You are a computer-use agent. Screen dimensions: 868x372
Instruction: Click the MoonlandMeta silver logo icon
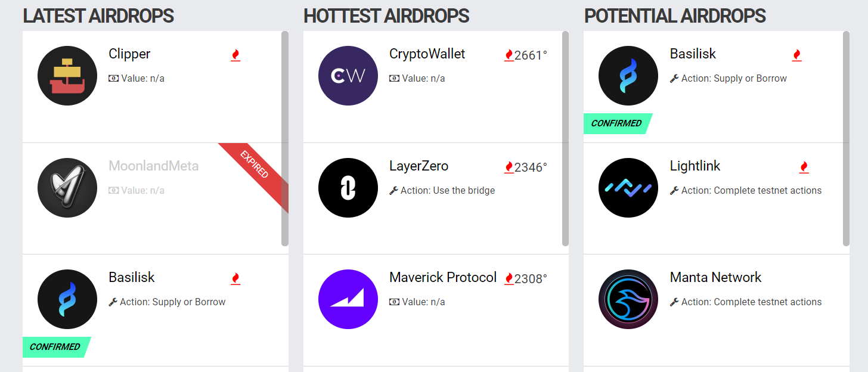(67, 188)
